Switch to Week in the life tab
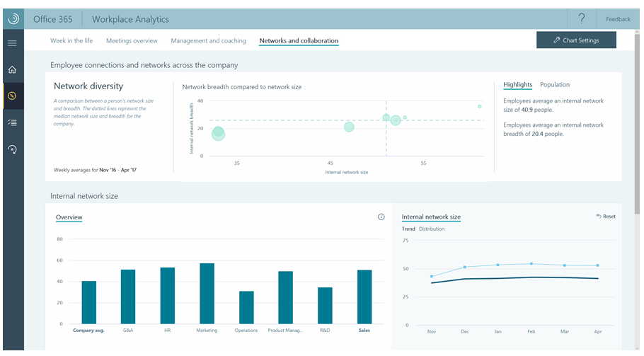This screenshot has width=644, height=356. 71,40
